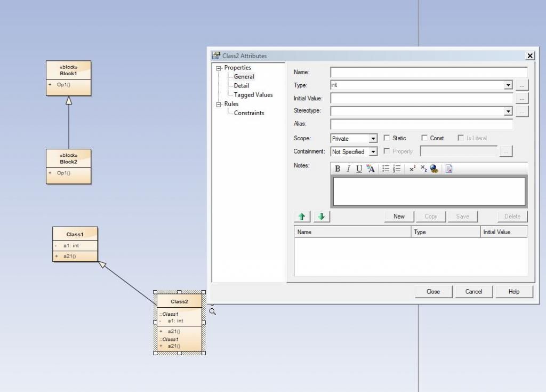This screenshot has height=392, width=546.
Task: Insert bulleted list in Notes
Action: (386, 169)
